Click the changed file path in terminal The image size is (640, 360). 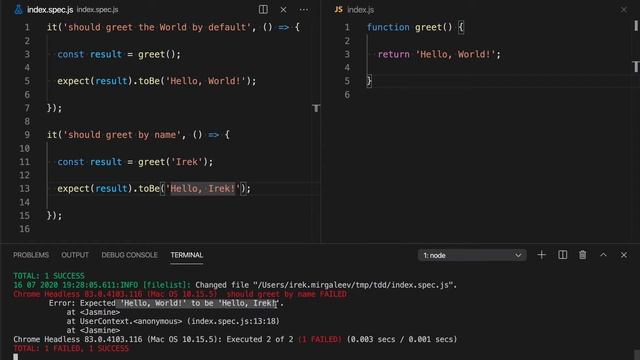point(353,285)
